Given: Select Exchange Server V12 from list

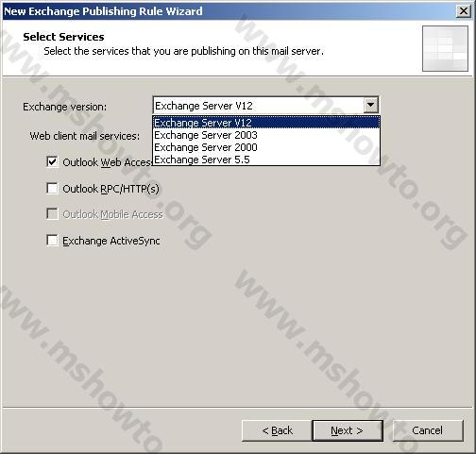Looking at the screenshot, I should (266, 123).
